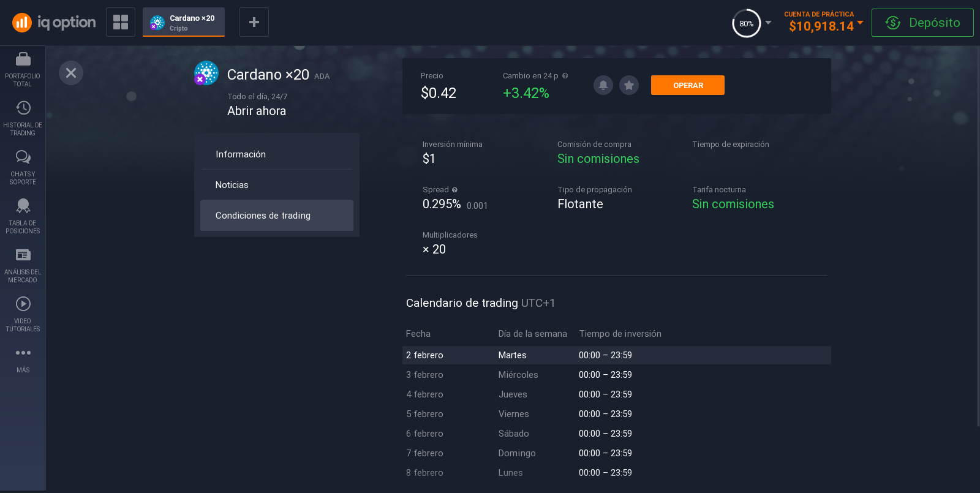The width and height of the screenshot is (980, 493).
Task: Select the Información menu item
Action: point(277,154)
